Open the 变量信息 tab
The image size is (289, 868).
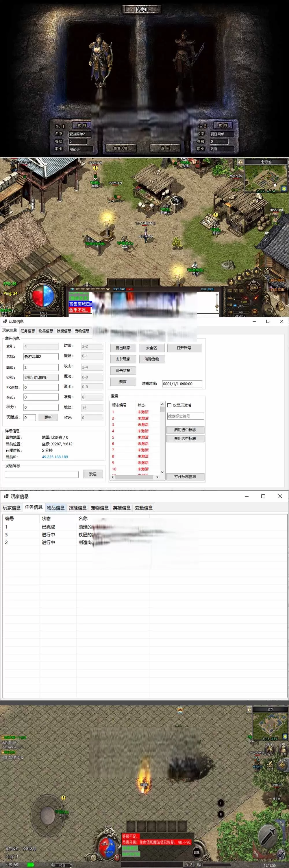(x=144, y=508)
